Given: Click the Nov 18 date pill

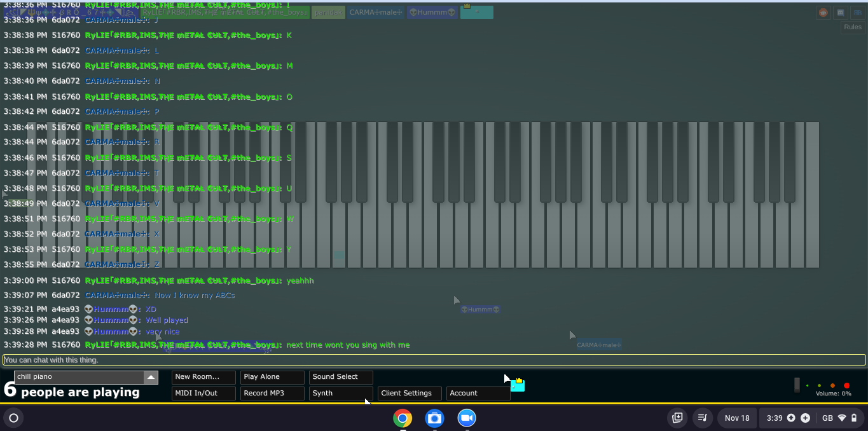Looking at the screenshot, I should [x=737, y=418].
